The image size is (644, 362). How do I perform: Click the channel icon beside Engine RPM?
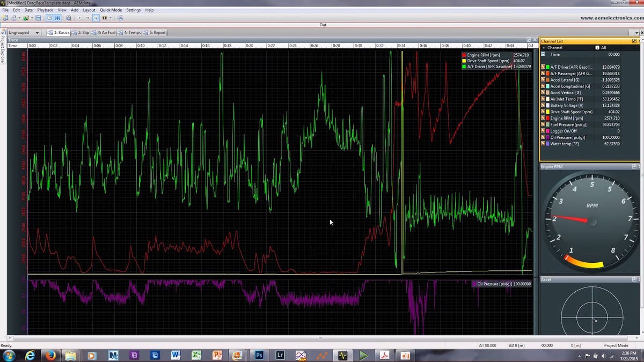coord(543,118)
